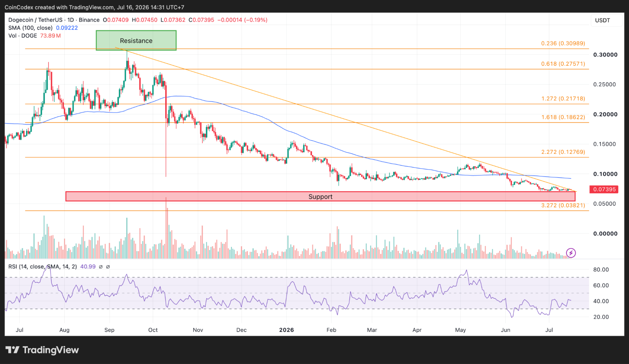Click price axis label 0.15000
629x364 pixels.
point(604,144)
